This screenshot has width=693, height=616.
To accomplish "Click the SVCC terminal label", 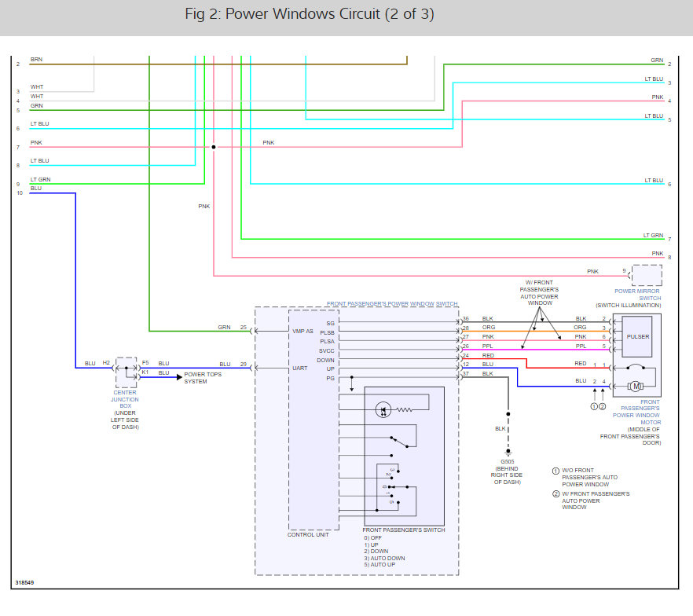I will (x=327, y=351).
